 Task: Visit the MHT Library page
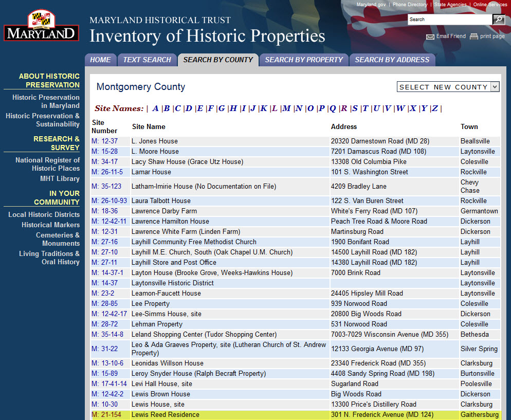(x=60, y=178)
